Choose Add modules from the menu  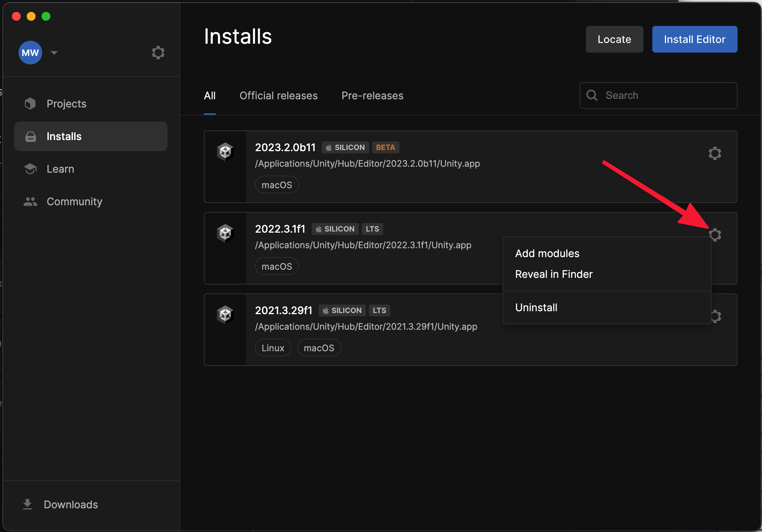pos(547,253)
